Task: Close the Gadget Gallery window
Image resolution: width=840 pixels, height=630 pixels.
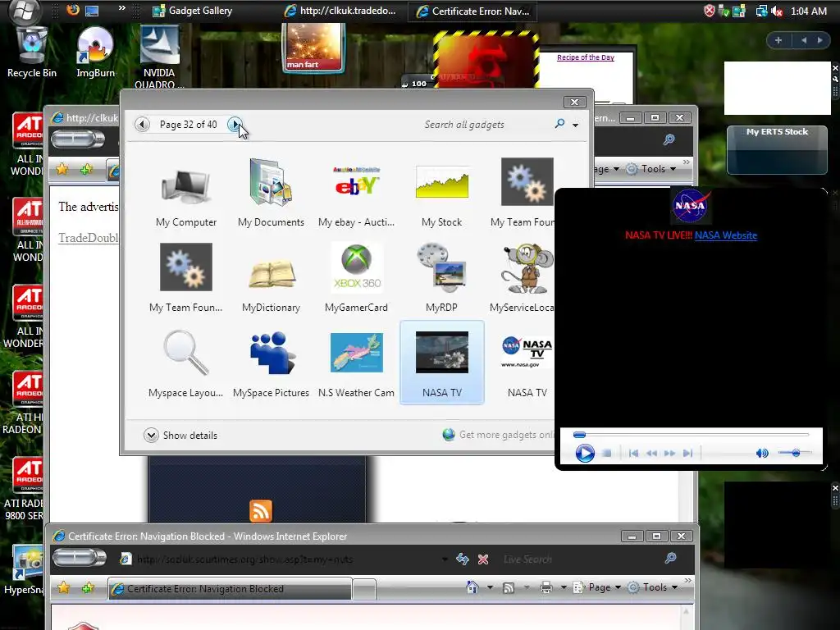Action: point(574,102)
